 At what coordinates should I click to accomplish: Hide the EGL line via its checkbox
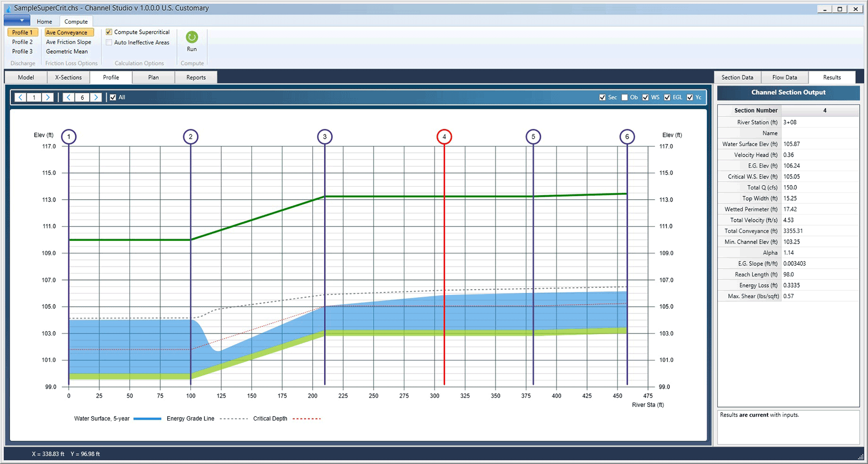coord(667,97)
